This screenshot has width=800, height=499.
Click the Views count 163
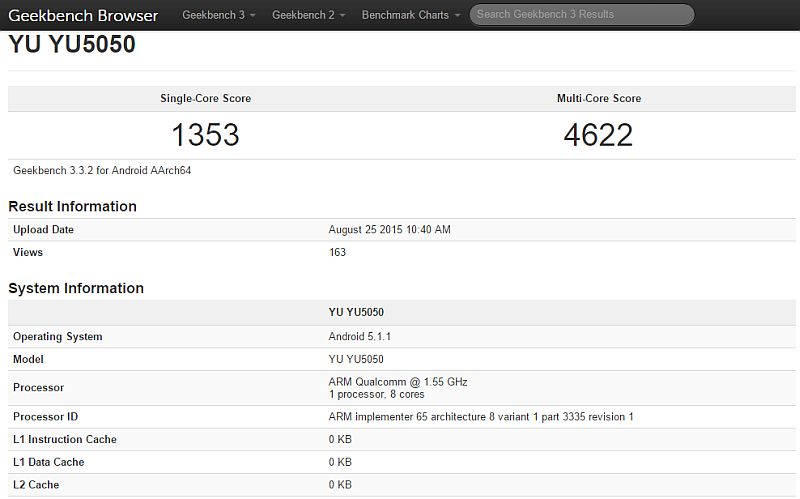pyautogui.click(x=337, y=253)
